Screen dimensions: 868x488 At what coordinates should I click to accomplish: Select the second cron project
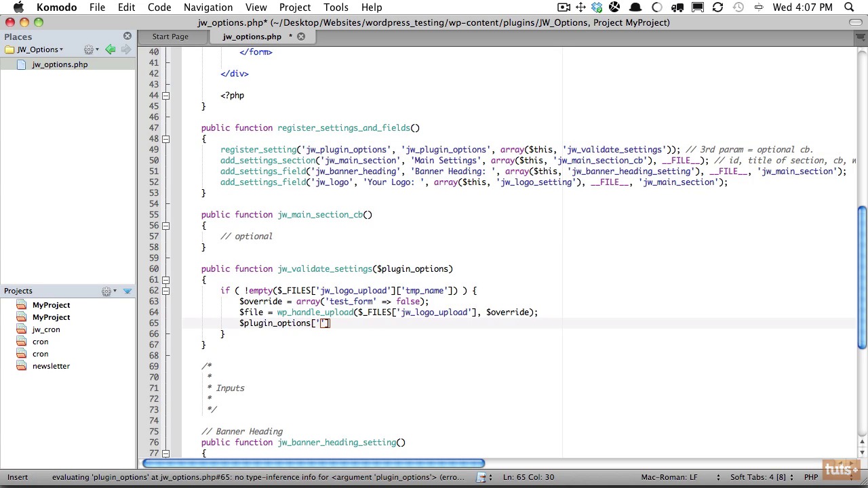coord(40,354)
